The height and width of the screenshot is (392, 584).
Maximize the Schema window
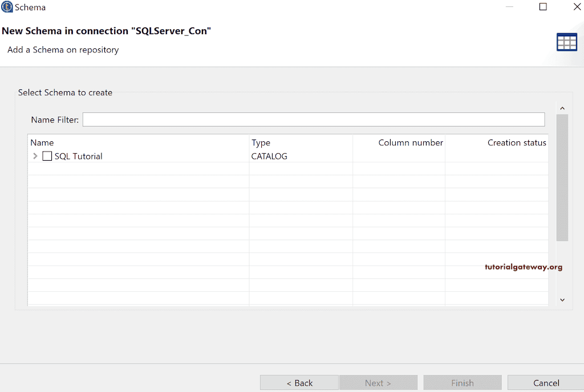(544, 7)
